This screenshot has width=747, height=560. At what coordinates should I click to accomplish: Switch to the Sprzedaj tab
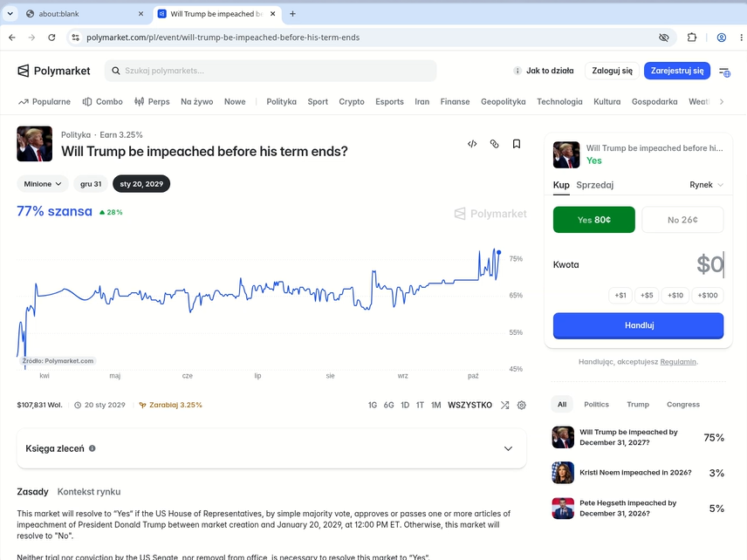[594, 185]
